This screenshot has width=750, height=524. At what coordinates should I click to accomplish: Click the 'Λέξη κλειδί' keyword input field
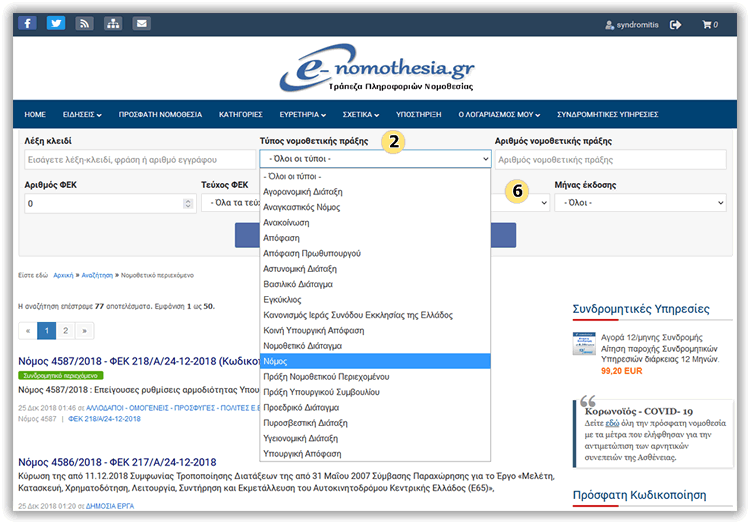135,159
